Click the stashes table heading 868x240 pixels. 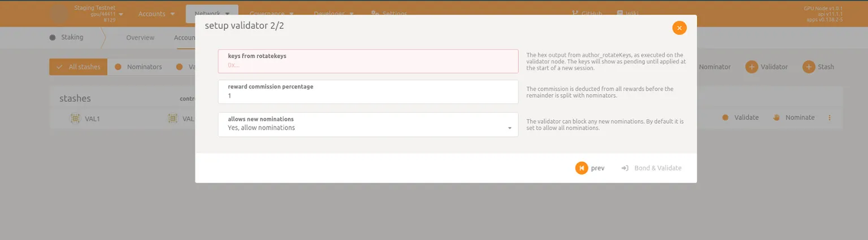tap(75, 98)
